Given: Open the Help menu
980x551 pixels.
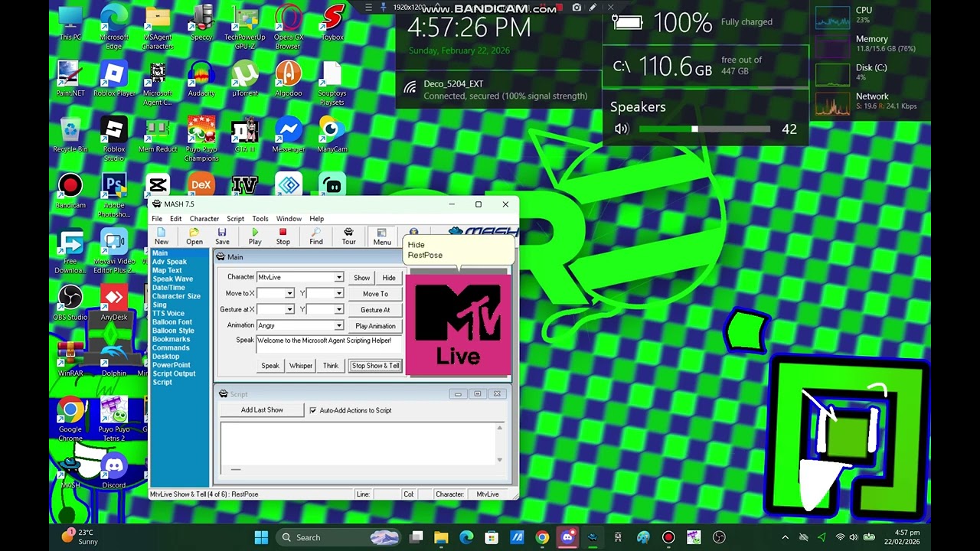Looking at the screenshot, I should click(316, 219).
